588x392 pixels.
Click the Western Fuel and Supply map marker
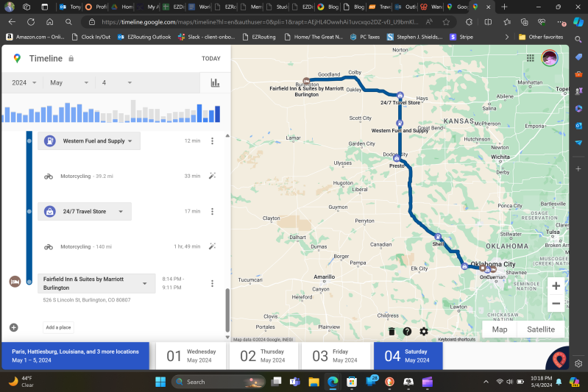coord(400,124)
